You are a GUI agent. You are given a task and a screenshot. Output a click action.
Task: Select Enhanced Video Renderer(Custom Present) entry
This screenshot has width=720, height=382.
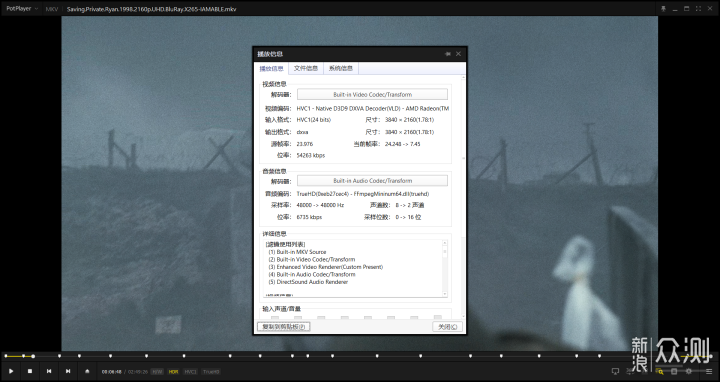coord(326,267)
